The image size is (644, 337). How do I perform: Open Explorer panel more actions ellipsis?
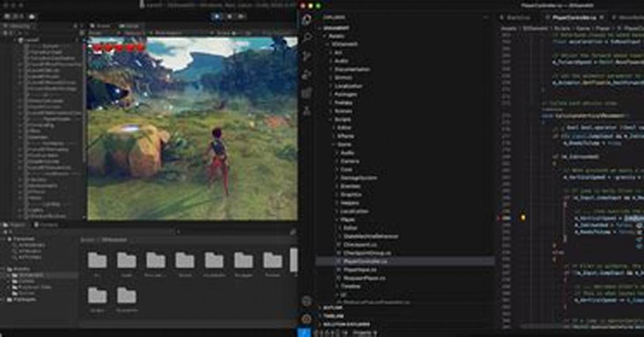click(486, 17)
